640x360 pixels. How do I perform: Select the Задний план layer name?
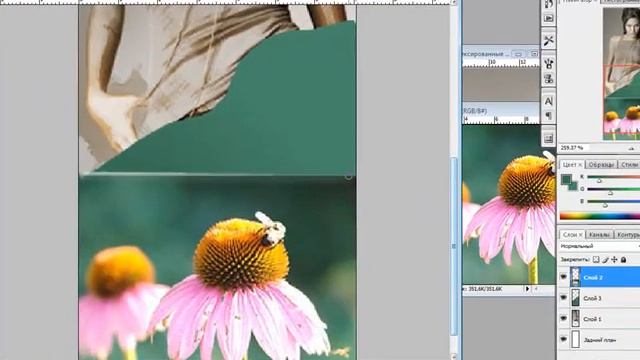(x=600, y=340)
